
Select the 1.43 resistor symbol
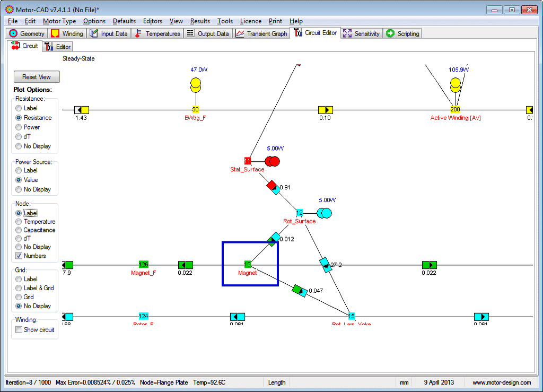[82, 110]
